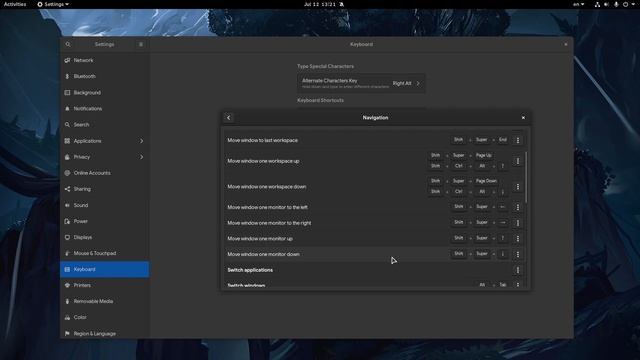Open the Sound settings panel
Viewport: 640px width, 360px height.
(x=104, y=205)
